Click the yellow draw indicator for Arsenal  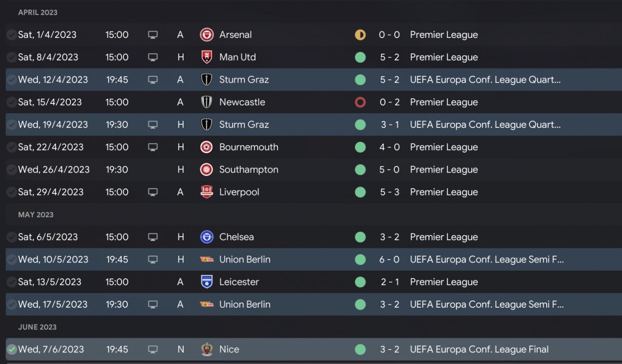click(360, 35)
